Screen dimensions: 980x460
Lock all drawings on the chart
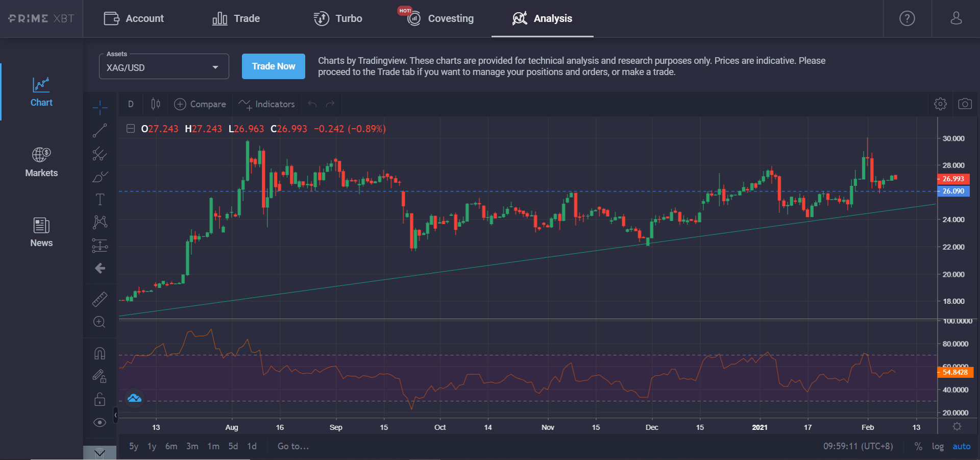point(100,399)
